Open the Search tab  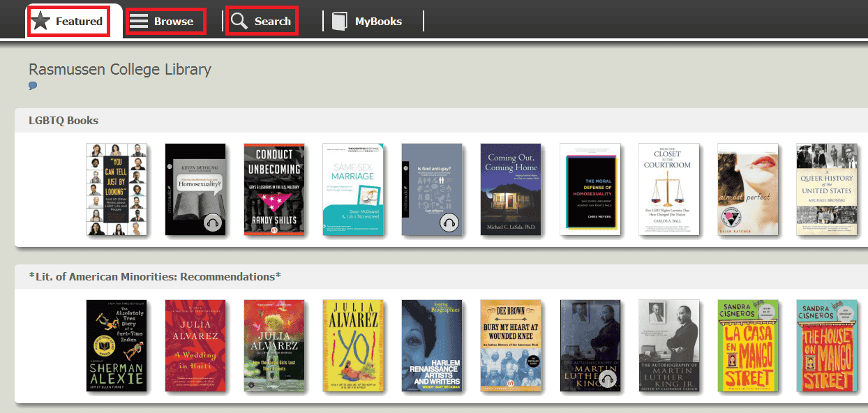[262, 21]
